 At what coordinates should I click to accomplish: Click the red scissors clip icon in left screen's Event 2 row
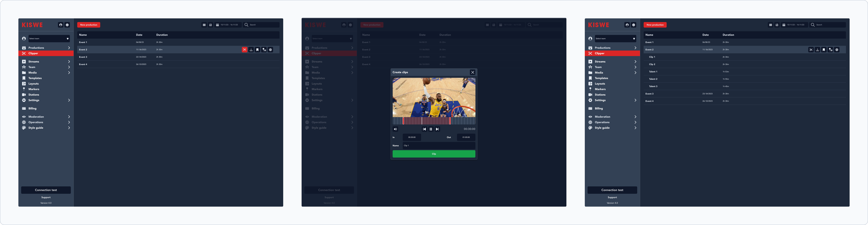coord(245,49)
